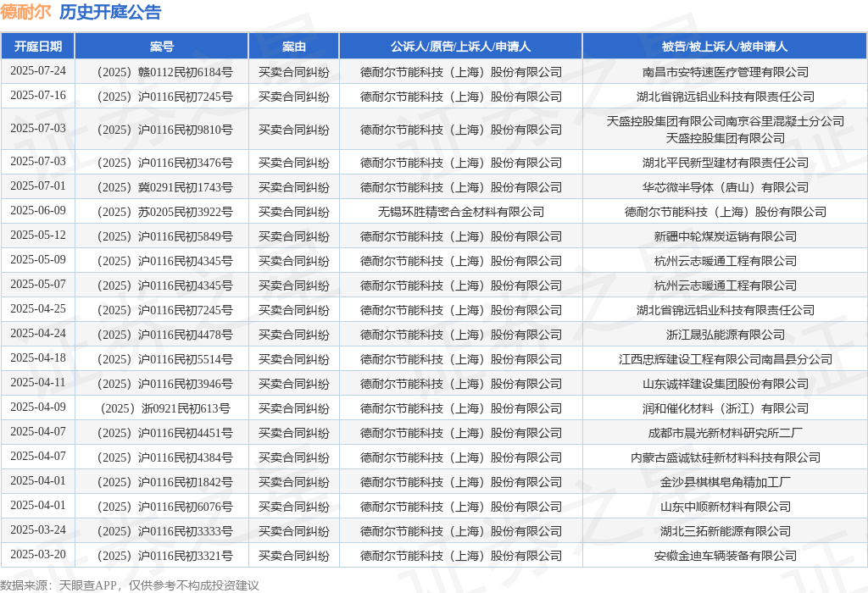
Task: Click defendant 天盛控股集团有限公司南京谷里混凝土分公司
Action: (x=726, y=121)
